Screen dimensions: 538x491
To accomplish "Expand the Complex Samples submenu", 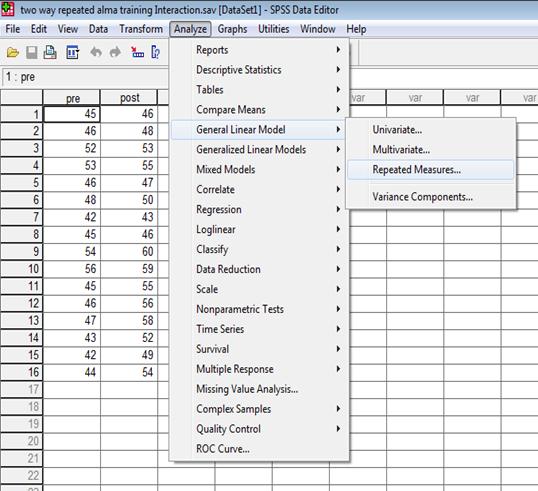I will (x=260, y=409).
